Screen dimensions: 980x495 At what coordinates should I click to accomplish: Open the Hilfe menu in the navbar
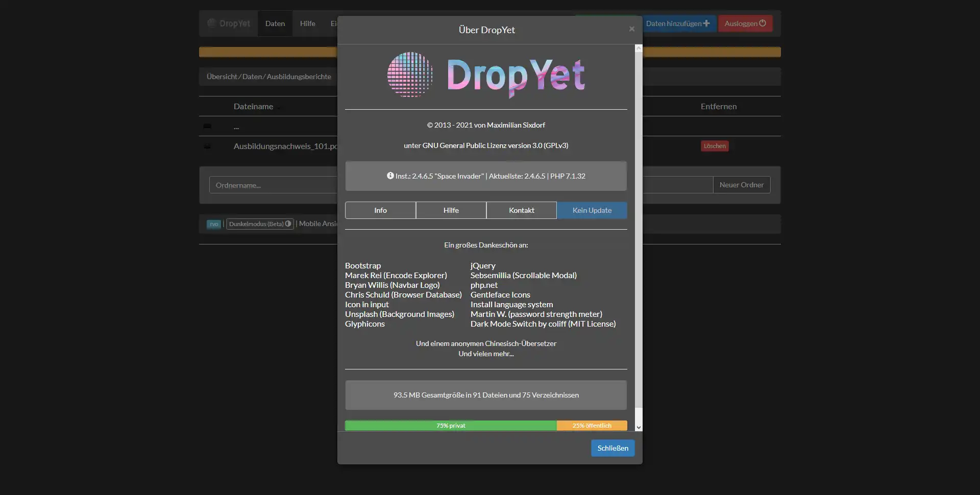click(308, 23)
